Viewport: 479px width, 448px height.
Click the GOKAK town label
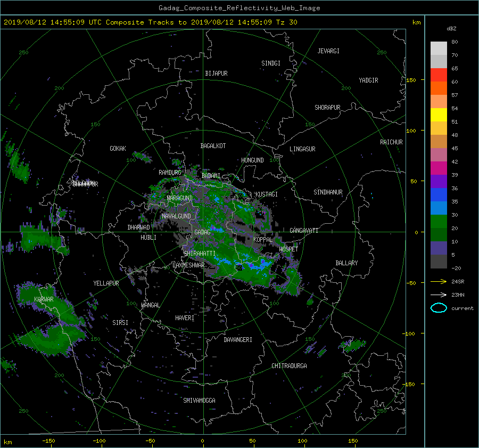click(118, 149)
